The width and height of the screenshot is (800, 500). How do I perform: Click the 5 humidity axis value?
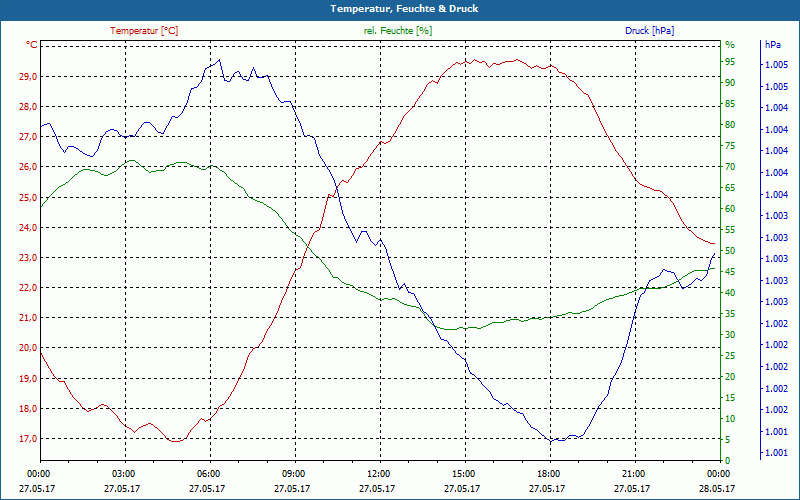coord(728,439)
